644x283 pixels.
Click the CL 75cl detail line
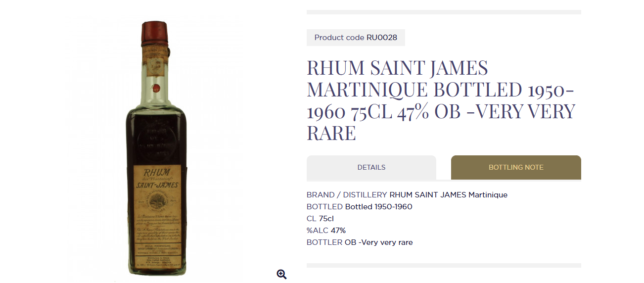tap(320, 219)
